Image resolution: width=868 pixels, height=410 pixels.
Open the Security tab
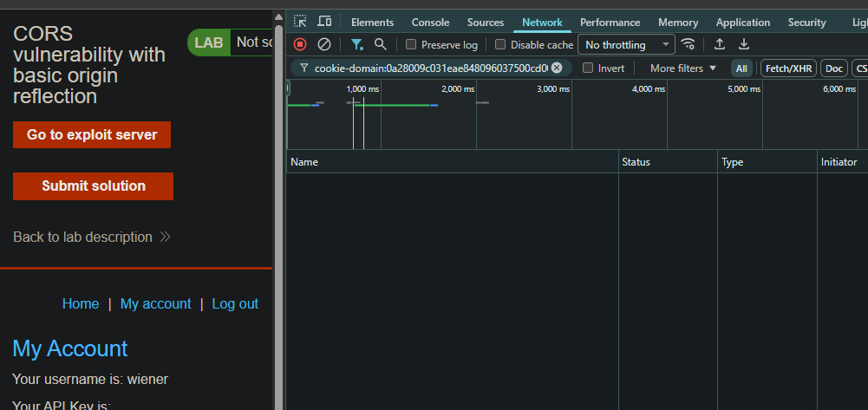tap(806, 23)
